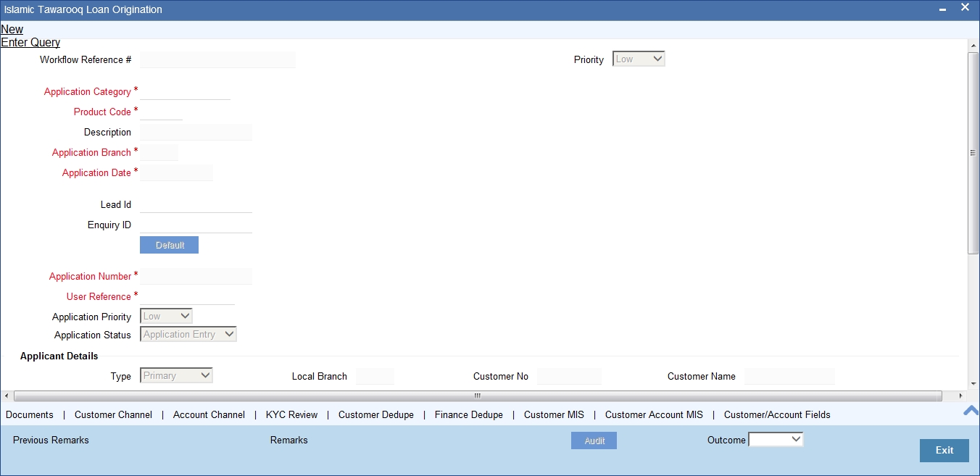This screenshot has width=980, height=476.
Task: Click the horizontal scrollbar thumb
Action: click(478, 396)
